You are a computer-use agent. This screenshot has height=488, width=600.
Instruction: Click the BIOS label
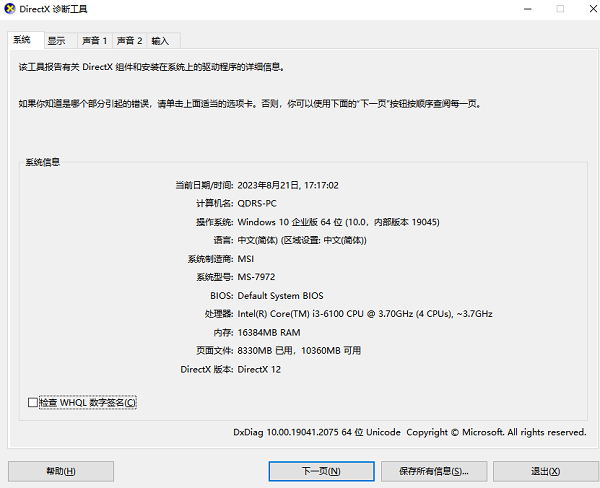click(221, 295)
